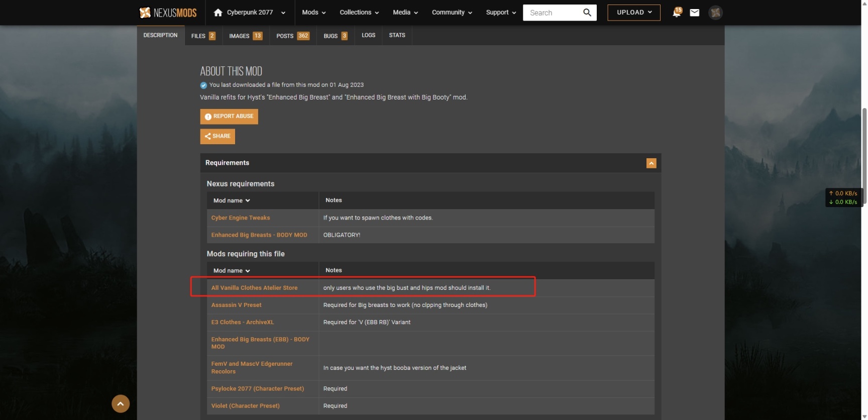Click the Nexus Mods logo
The image size is (868, 420).
(168, 13)
